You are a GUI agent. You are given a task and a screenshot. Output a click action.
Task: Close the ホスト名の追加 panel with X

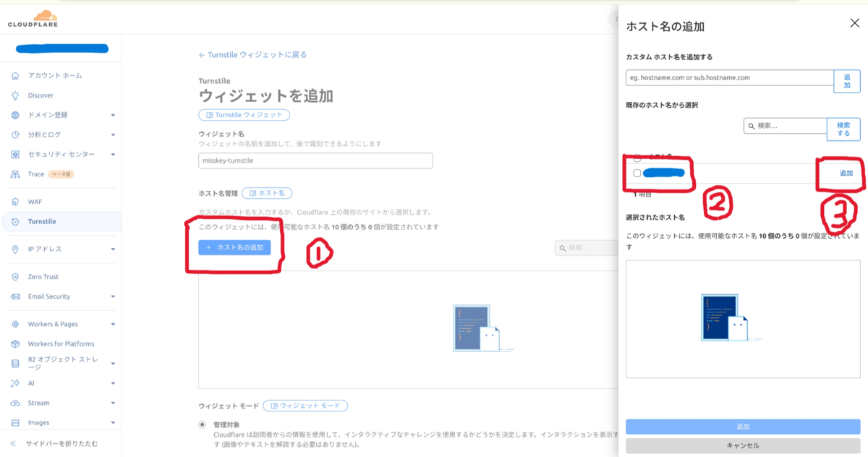point(854,23)
